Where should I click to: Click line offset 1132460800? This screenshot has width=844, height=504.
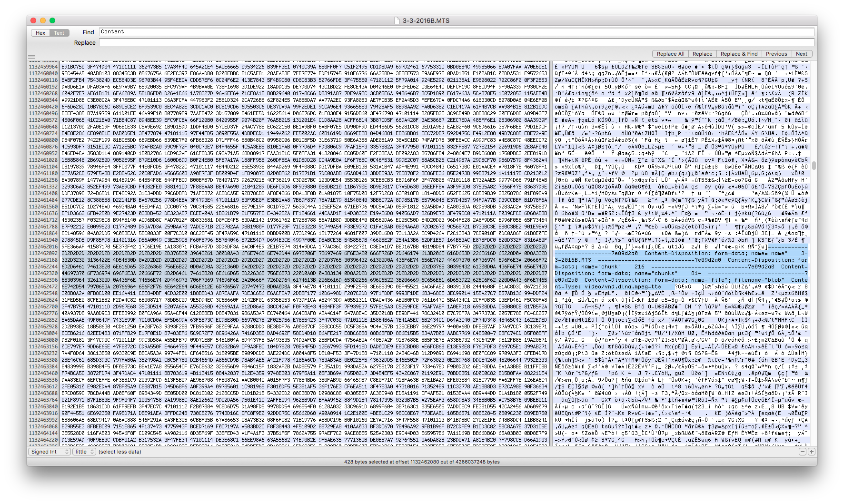click(x=43, y=140)
